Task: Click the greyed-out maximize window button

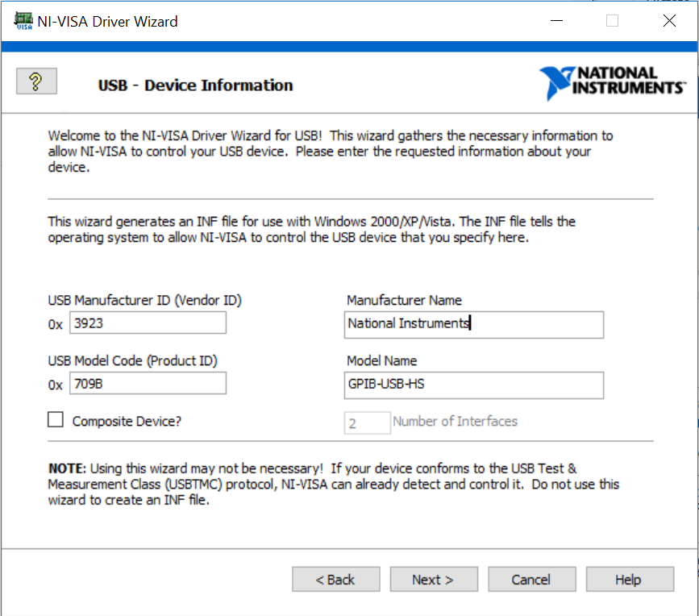Action: pos(612,21)
